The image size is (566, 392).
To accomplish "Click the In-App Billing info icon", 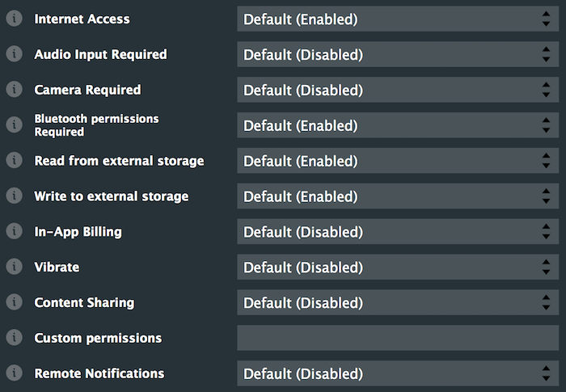I will click(x=14, y=232).
